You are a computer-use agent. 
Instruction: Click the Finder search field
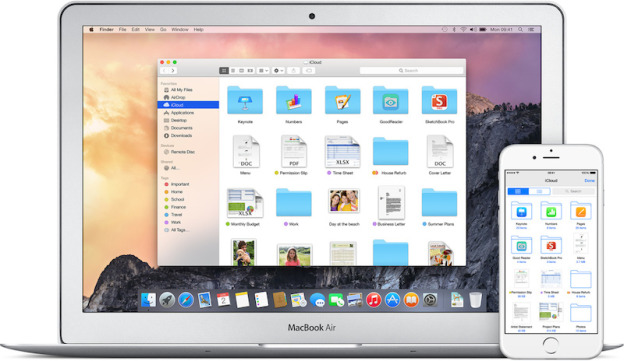[x=411, y=70]
